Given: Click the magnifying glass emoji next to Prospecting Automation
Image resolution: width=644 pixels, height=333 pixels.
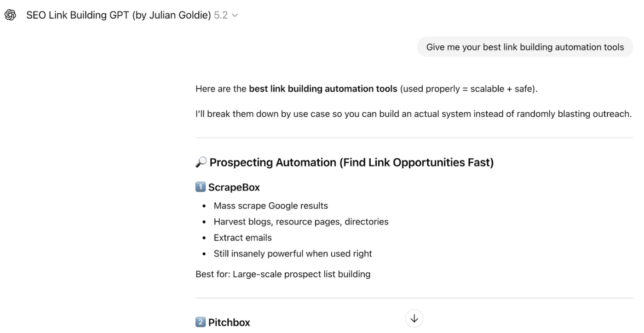Looking at the screenshot, I should pyautogui.click(x=201, y=162).
